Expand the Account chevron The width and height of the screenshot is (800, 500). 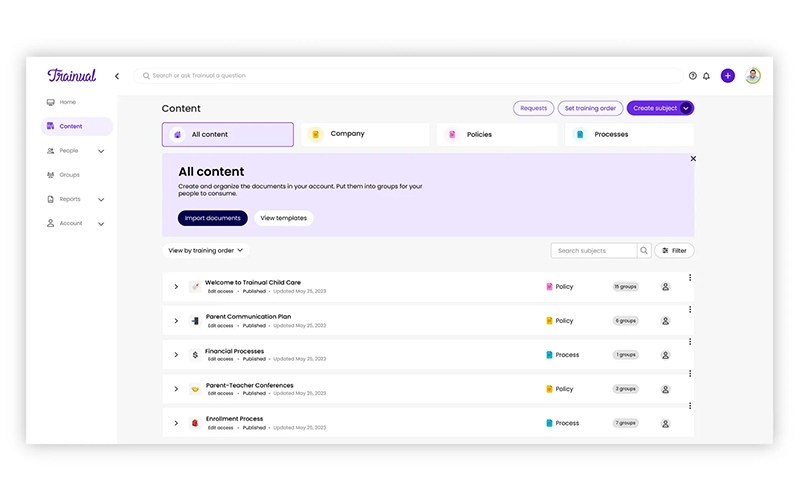(x=101, y=223)
